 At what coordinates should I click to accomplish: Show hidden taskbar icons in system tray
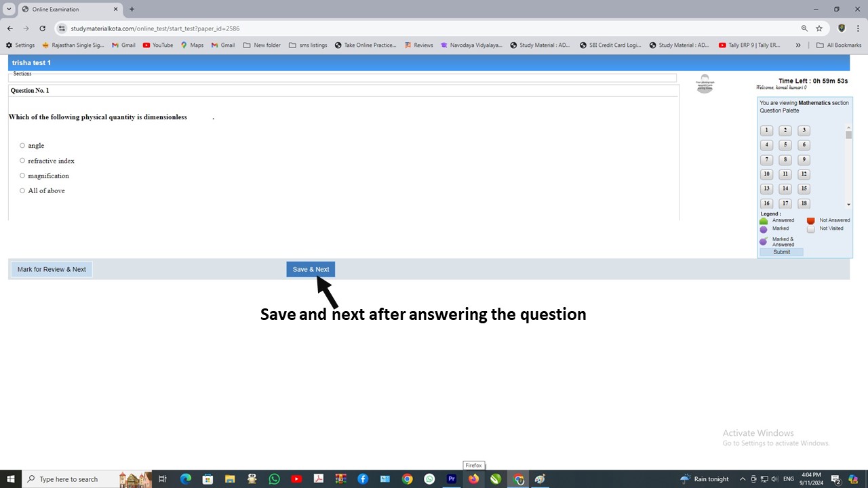[743, 479]
